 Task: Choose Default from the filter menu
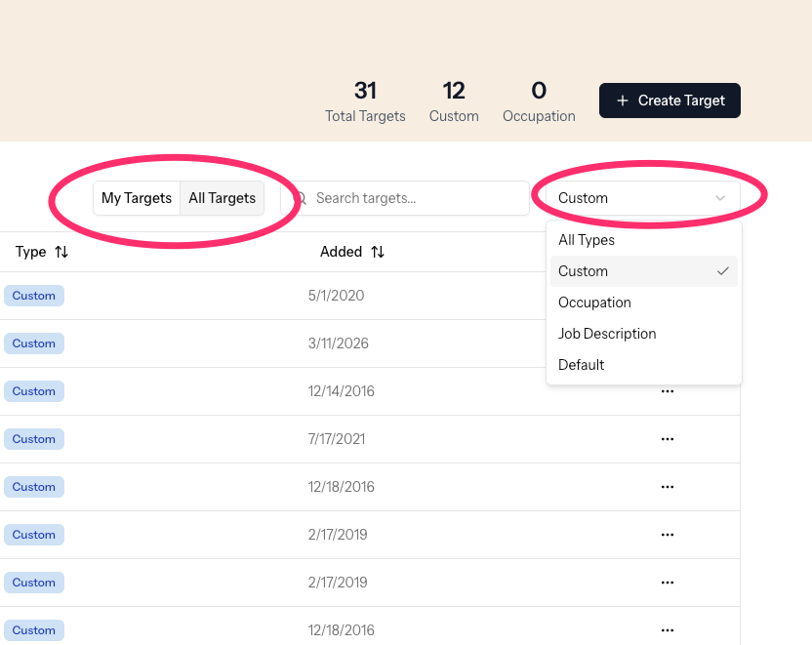[x=644, y=364]
